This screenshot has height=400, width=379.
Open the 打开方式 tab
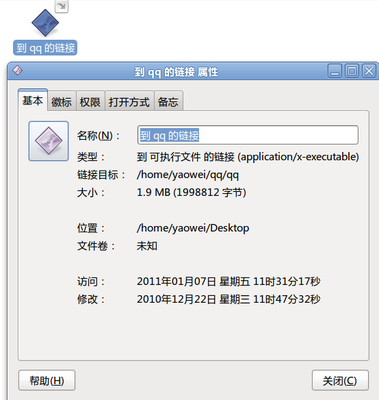coord(129,102)
